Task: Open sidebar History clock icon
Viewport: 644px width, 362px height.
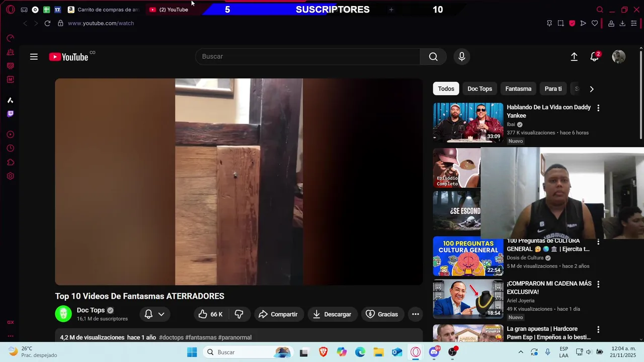Action: tap(10, 148)
